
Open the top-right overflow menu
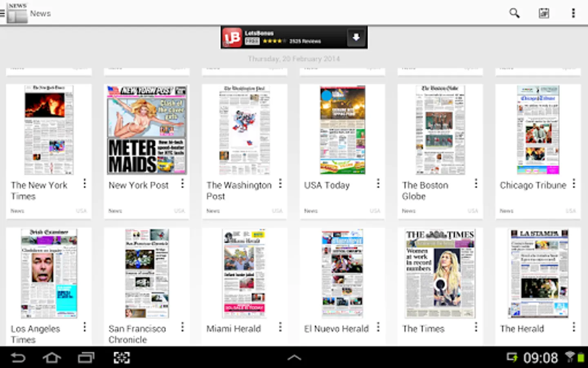click(573, 13)
